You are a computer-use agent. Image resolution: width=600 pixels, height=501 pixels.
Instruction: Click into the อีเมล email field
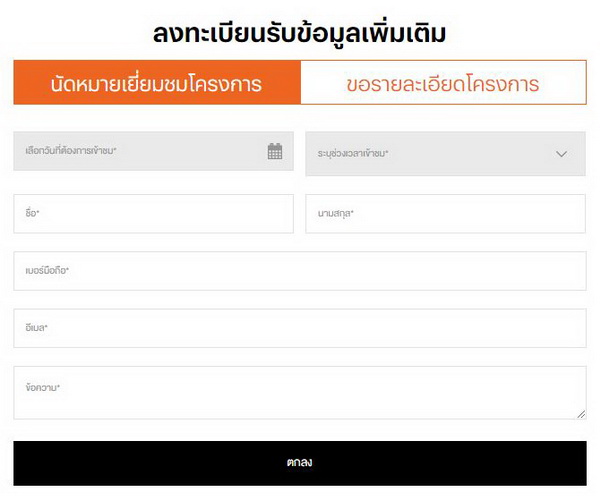tap(300, 328)
